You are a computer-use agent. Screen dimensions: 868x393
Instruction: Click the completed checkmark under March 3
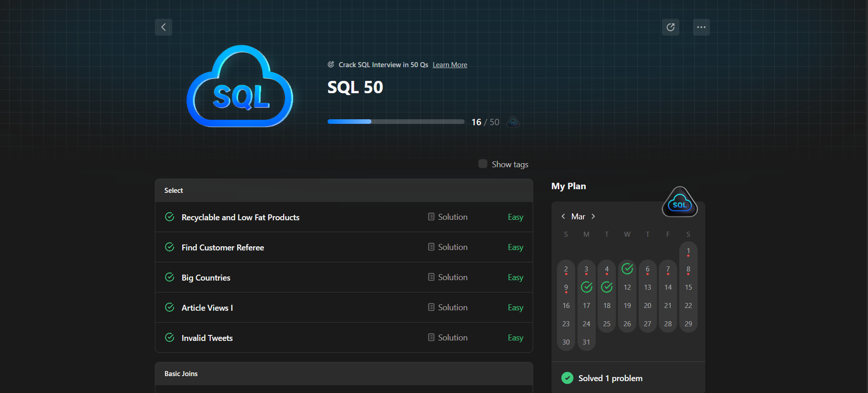point(587,287)
